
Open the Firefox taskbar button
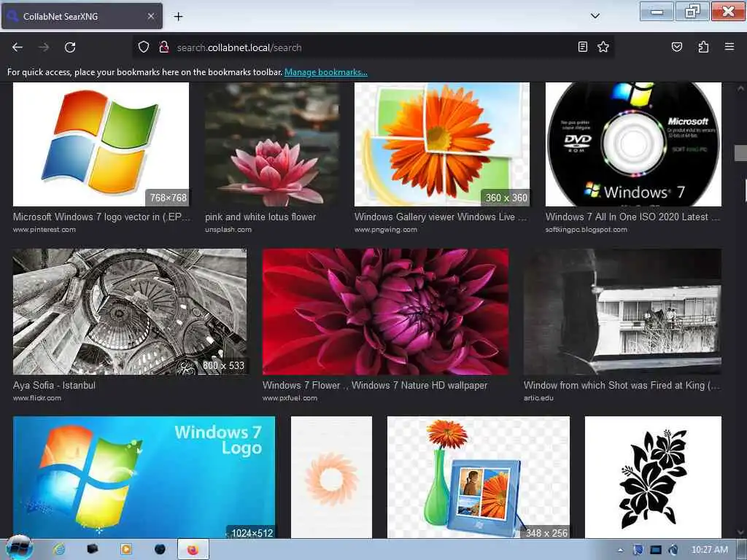[x=193, y=550]
